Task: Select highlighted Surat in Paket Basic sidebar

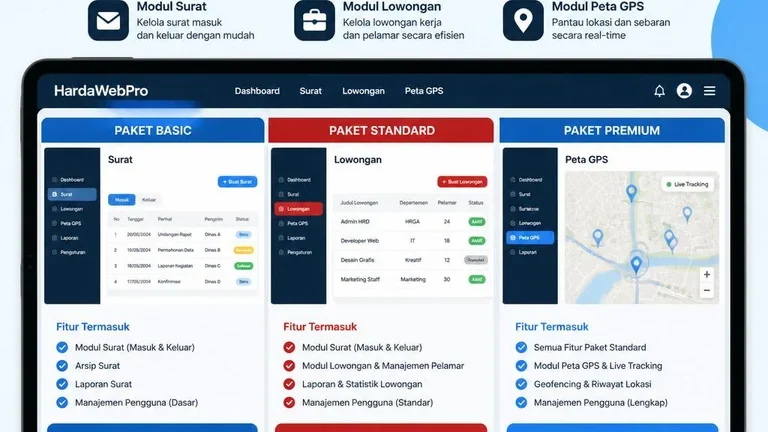Action: pyautogui.click(x=72, y=194)
